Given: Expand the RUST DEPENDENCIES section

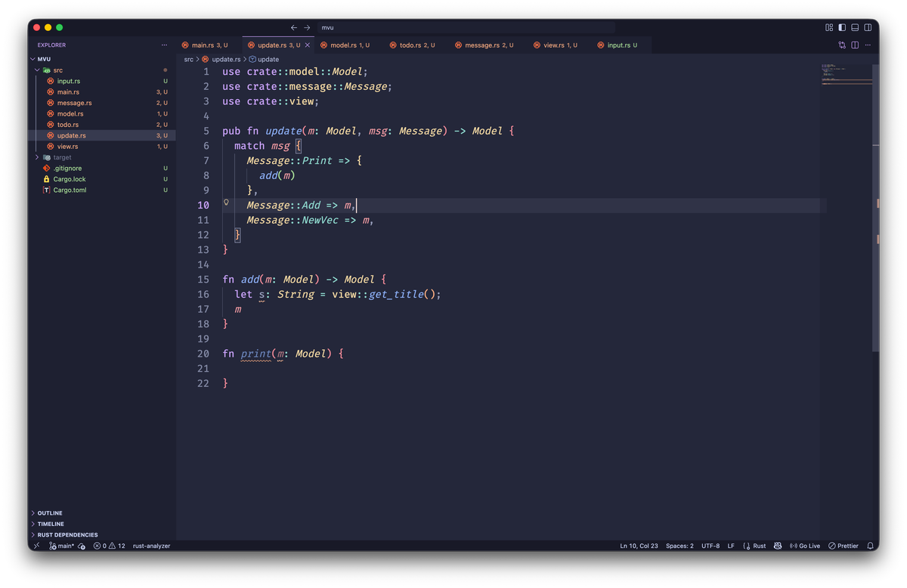Looking at the screenshot, I should pyautogui.click(x=67, y=534).
